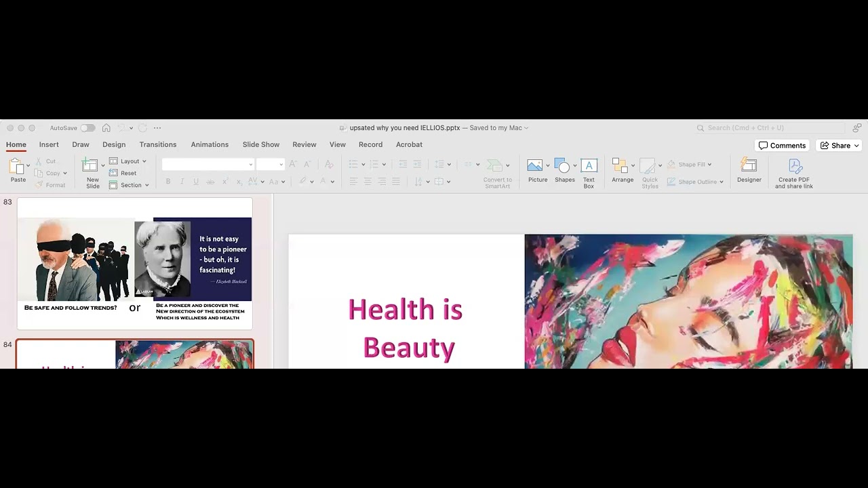Open the font color picker

tap(327, 182)
